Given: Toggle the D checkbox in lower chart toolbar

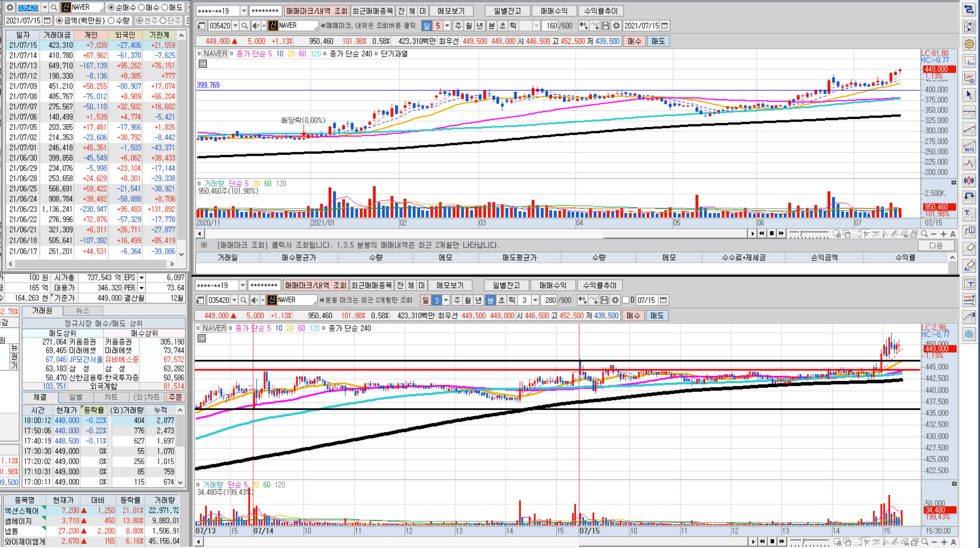Looking at the screenshot, I should 626,300.
